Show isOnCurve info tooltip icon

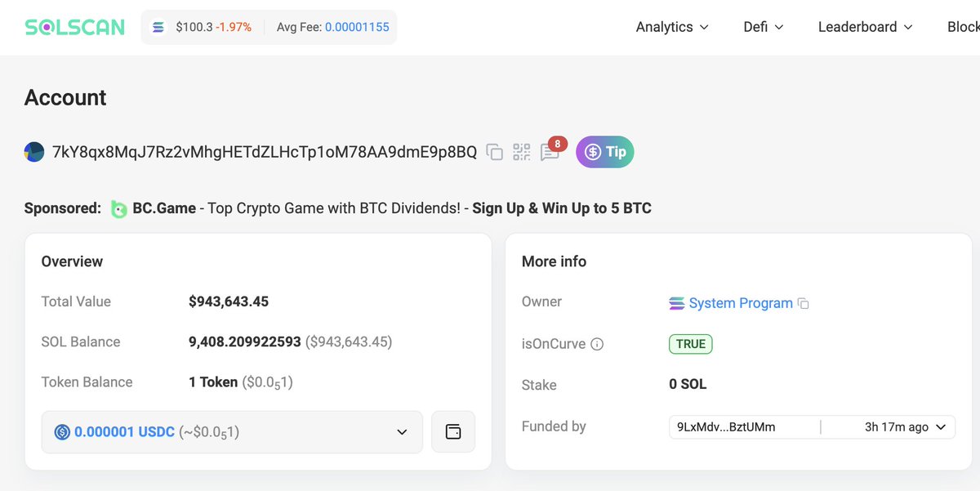[x=597, y=344]
